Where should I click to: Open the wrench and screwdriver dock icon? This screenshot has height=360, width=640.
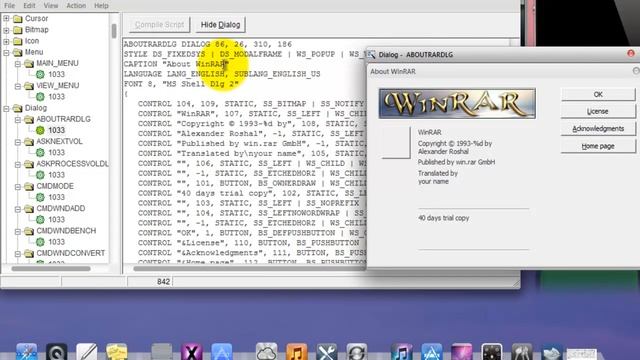[x=327, y=352]
